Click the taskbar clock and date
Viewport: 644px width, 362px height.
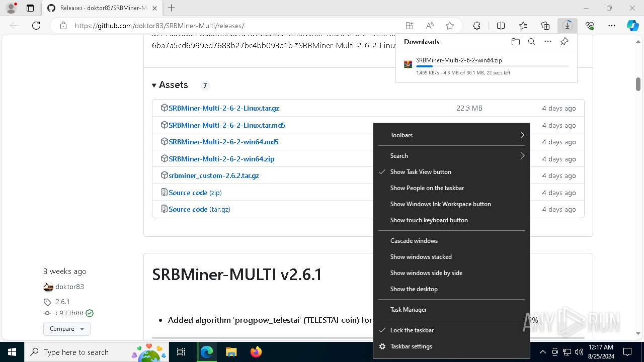tap(600, 352)
